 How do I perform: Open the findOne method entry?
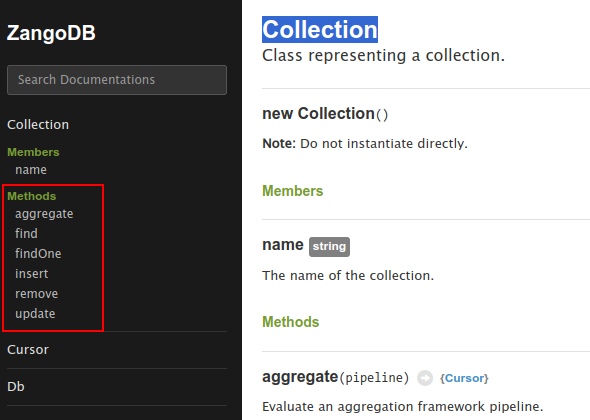pyautogui.click(x=38, y=254)
